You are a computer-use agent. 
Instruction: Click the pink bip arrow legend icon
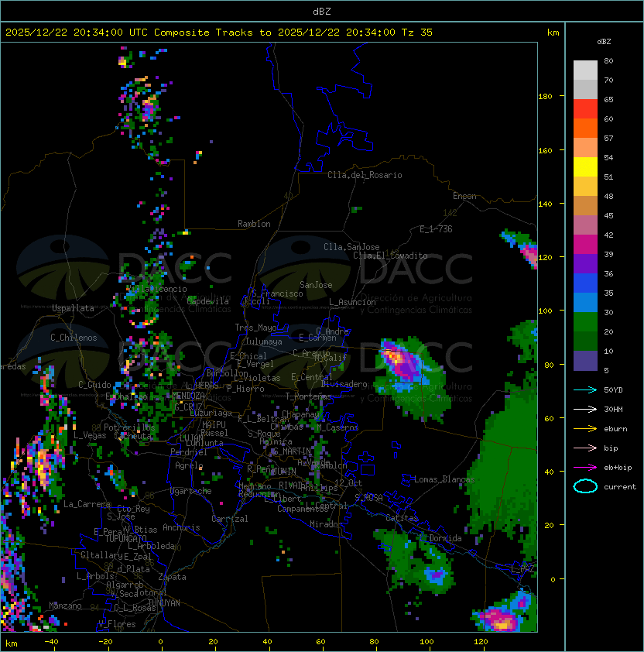(x=585, y=448)
